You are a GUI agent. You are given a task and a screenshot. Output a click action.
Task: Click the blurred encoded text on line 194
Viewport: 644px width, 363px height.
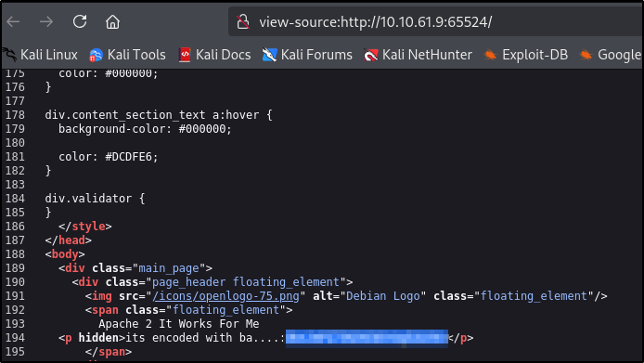pos(367,338)
